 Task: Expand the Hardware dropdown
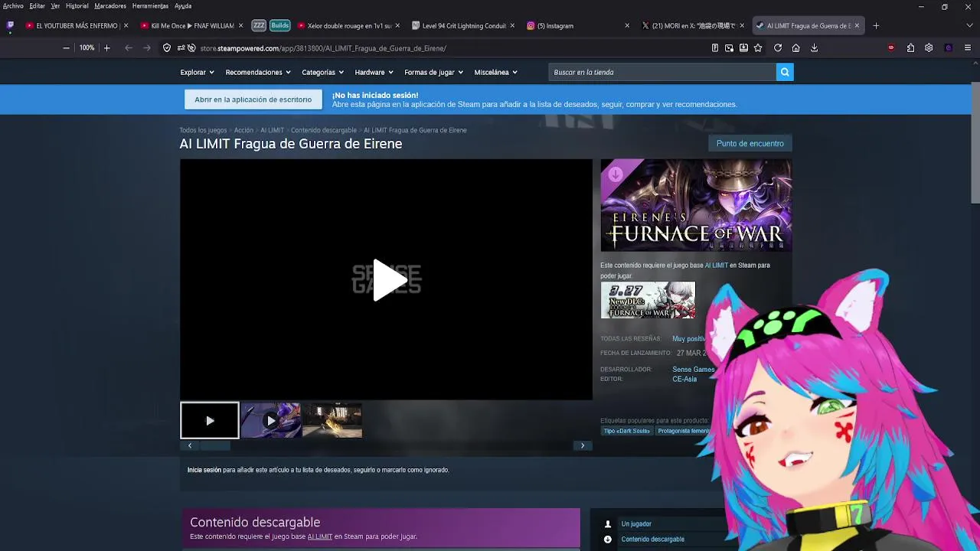(374, 72)
